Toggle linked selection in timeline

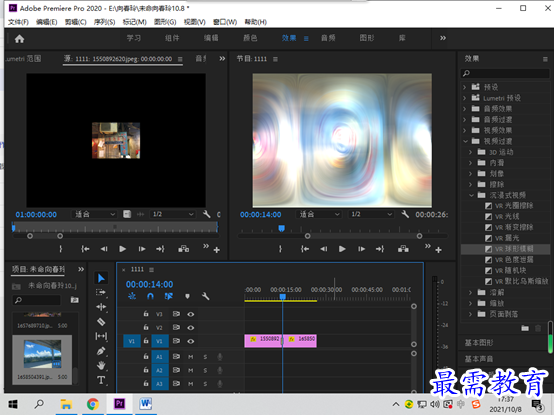pos(169,296)
